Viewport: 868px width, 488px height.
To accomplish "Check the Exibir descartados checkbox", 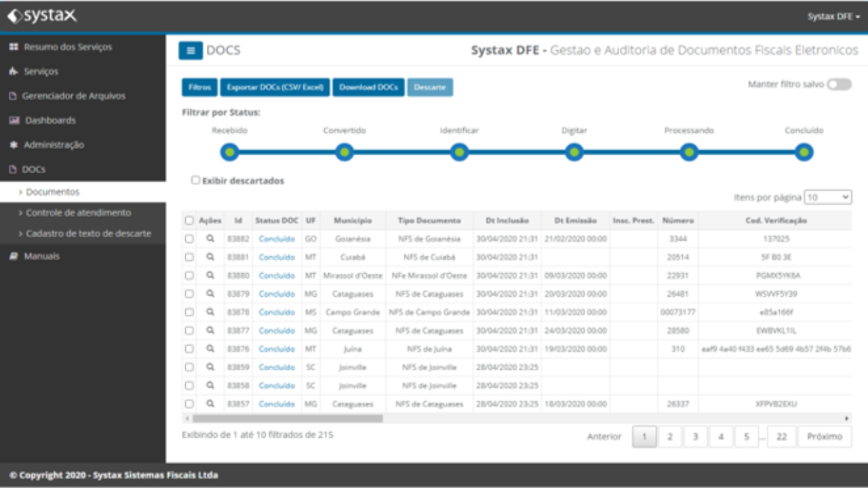I will 195,180.
